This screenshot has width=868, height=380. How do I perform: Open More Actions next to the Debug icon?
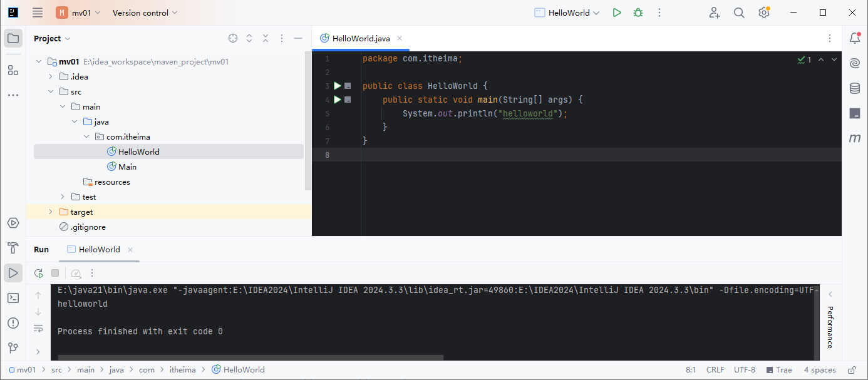point(659,13)
